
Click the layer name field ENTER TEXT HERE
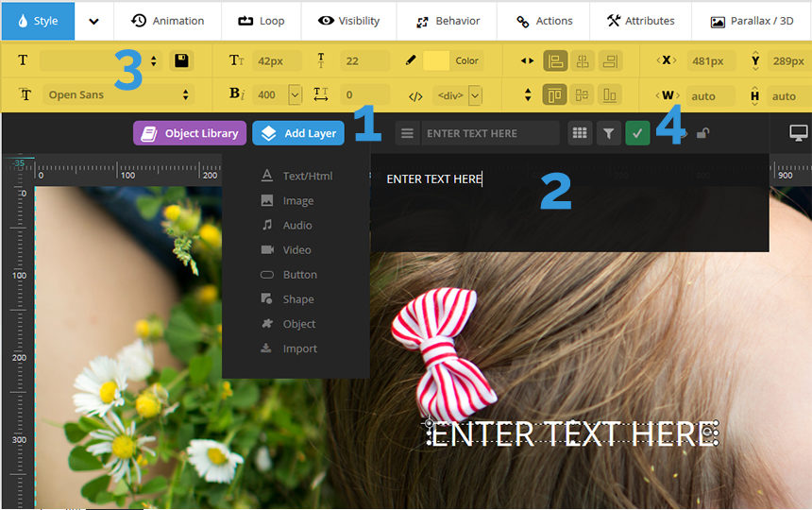click(x=490, y=133)
